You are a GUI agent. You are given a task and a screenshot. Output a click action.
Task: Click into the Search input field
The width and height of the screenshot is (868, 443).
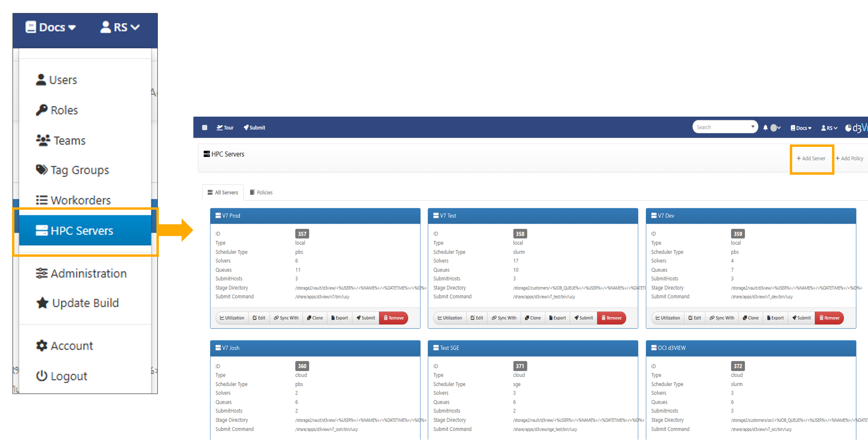pyautogui.click(x=720, y=127)
